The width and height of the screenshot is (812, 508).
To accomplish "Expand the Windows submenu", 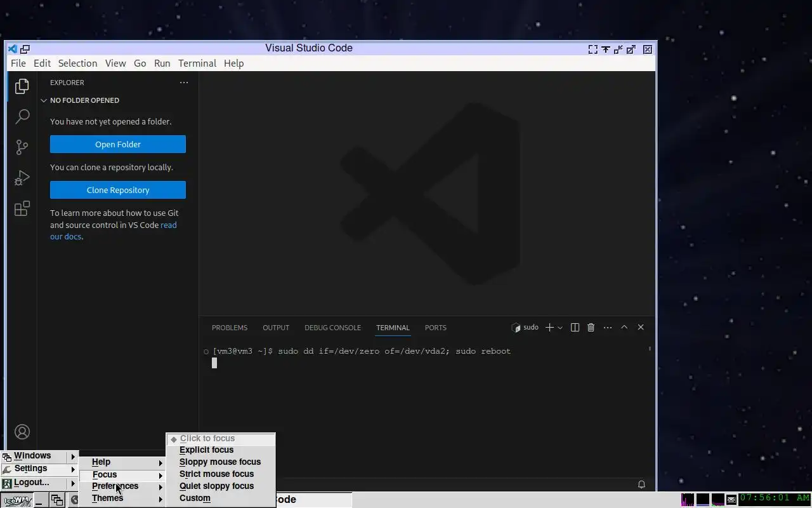I will tap(39, 456).
